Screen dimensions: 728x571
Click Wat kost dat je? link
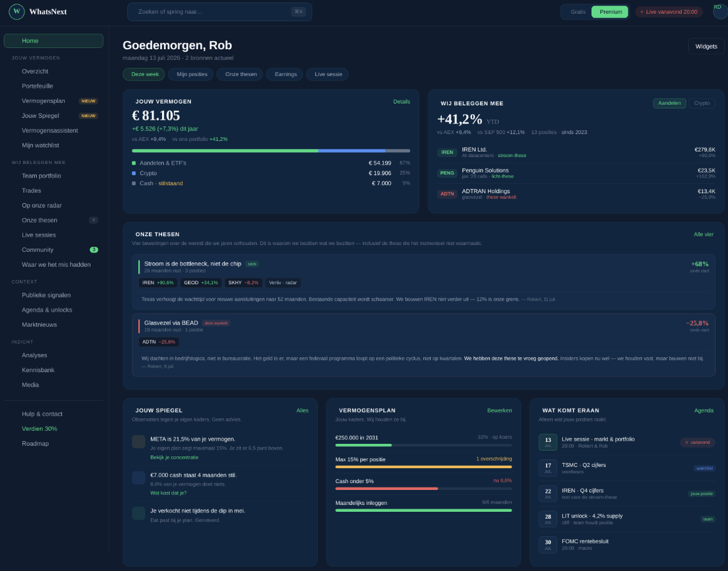(x=168, y=493)
